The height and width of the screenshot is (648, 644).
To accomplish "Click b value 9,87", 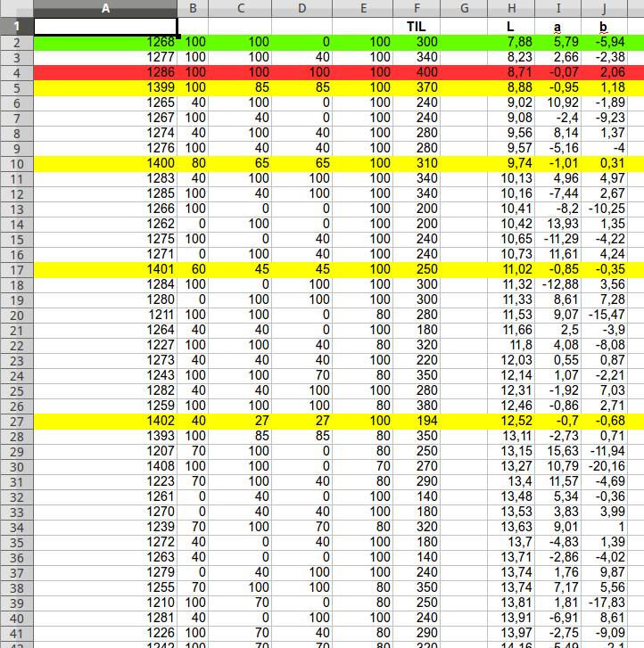I will click(604, 572).
